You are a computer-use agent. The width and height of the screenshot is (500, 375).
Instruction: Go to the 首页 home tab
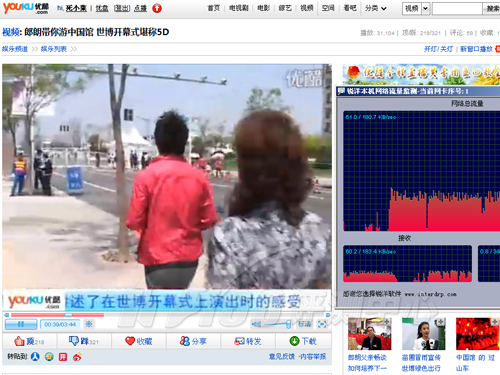pyautogui.click(x=214, y=8)
